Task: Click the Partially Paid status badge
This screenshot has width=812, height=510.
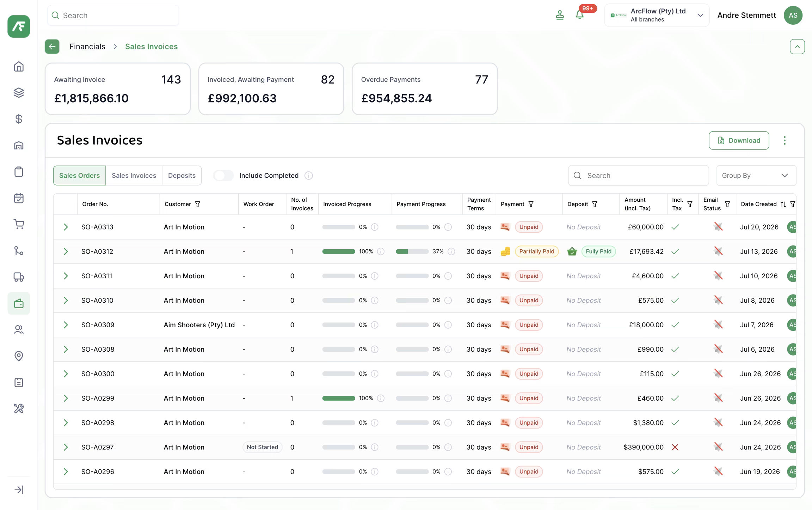Action: 537,251
